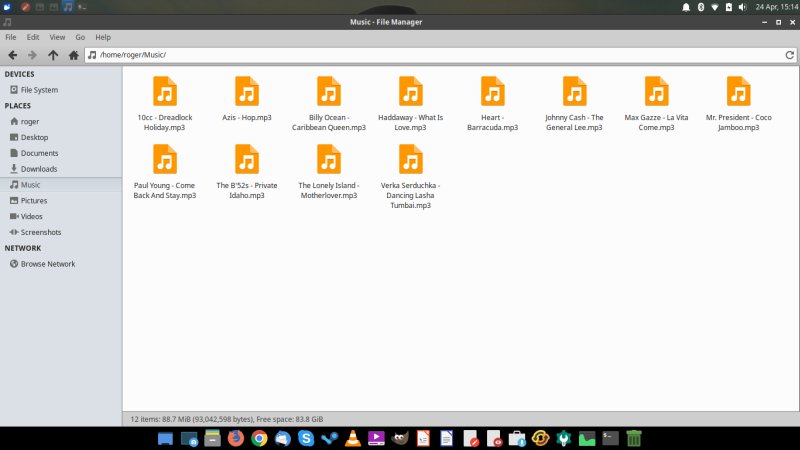The width and height of the screenshot is (800, 450).
Task: Go to Desktop in the sidebar
Action: 61,137
